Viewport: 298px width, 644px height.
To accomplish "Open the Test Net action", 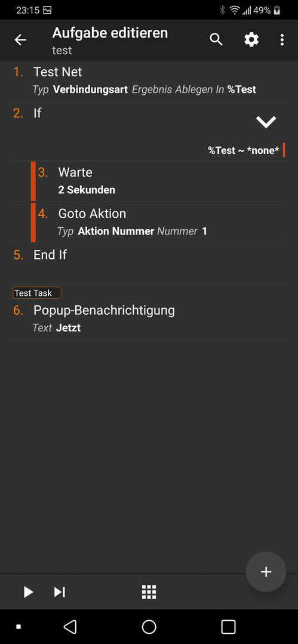I will (149, 80).
